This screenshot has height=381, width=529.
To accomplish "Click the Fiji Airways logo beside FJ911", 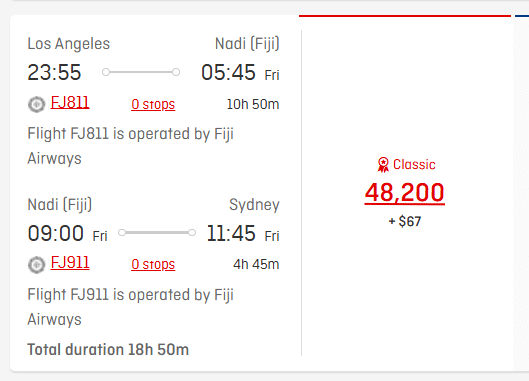I will [36, 265].
